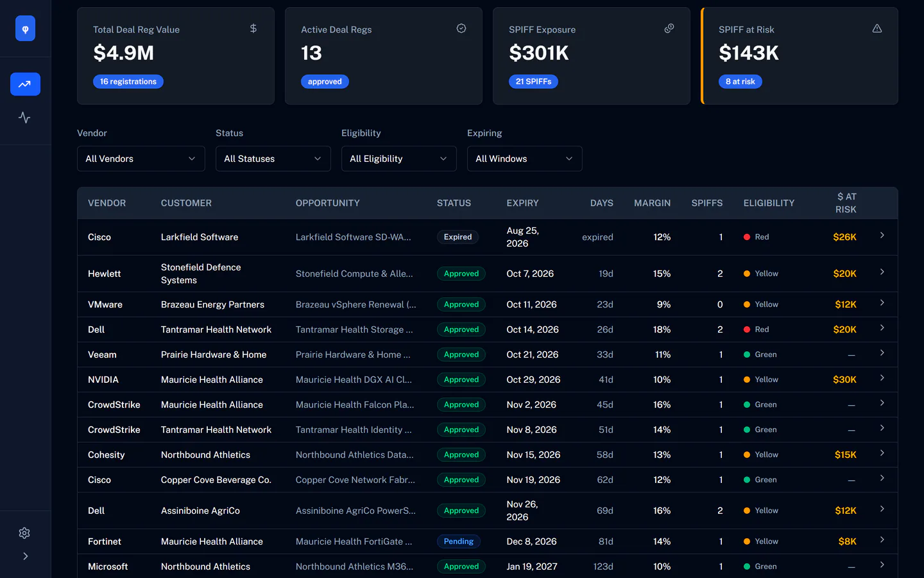Viewport: 924px width, 578px height.
Task: Click the $26K at-risk value
Action: click(x=845, y=237)
